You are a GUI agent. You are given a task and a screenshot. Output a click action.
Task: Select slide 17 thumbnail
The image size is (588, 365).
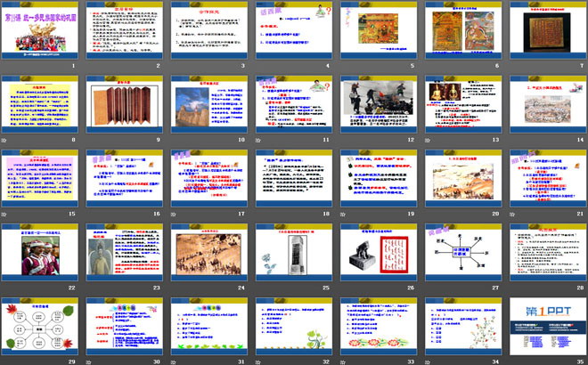209,179
